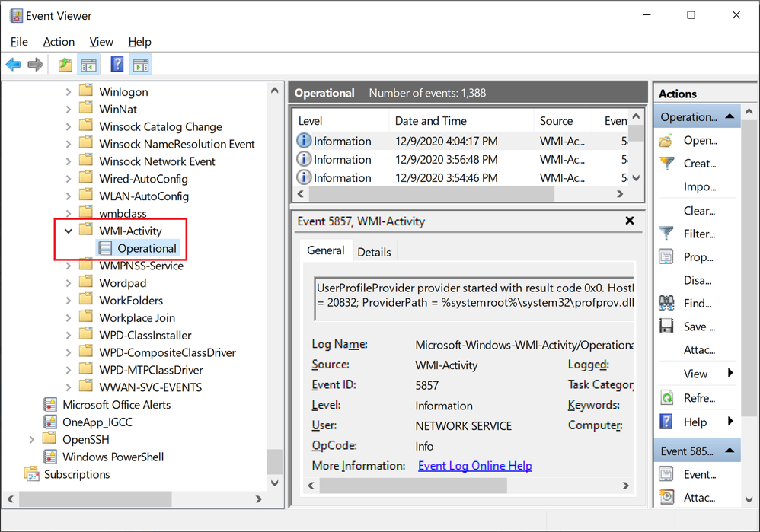This screenshot has width=760, height=532.
Task: Click the Windows PowerShell log icon
Action: 50,457
